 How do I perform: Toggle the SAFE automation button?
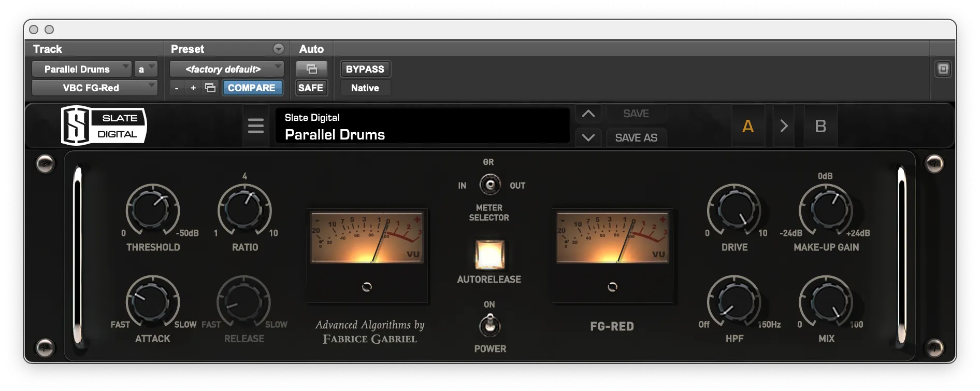[x=311, y=88]
